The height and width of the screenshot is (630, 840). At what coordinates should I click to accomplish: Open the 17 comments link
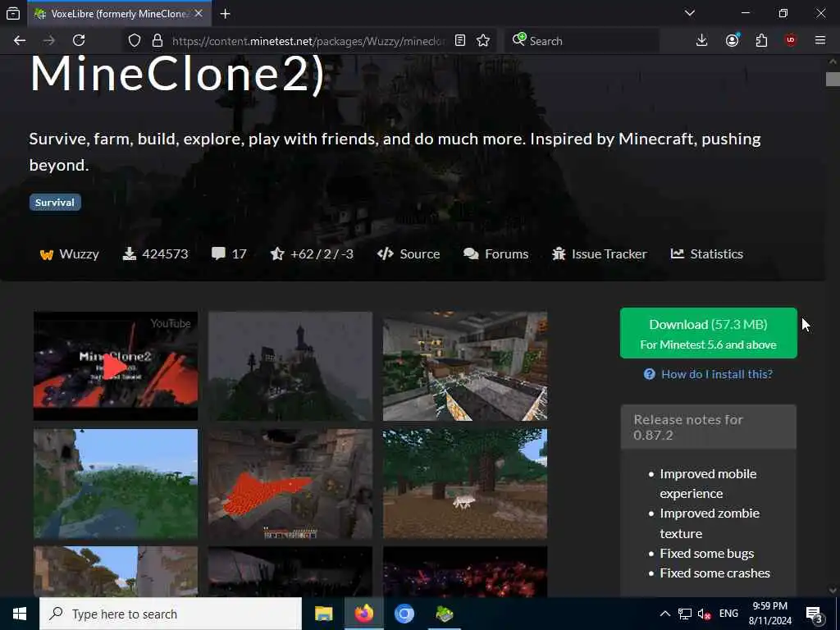click(x=230, y=254)
